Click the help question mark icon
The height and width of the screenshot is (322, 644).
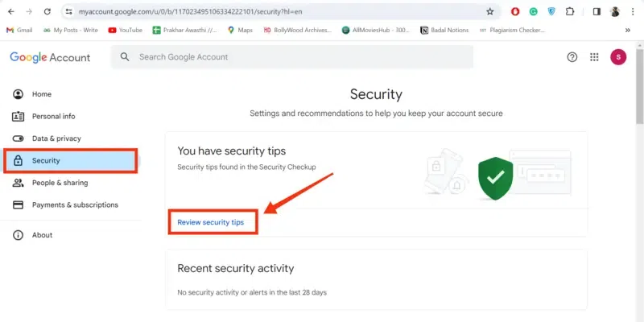point(572,57)
